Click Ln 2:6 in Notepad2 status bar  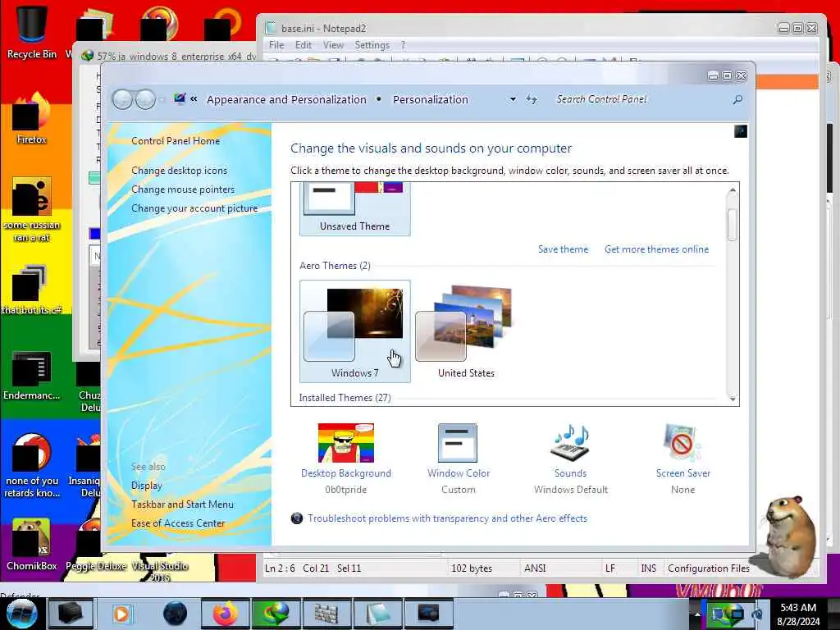click(280, 568)
